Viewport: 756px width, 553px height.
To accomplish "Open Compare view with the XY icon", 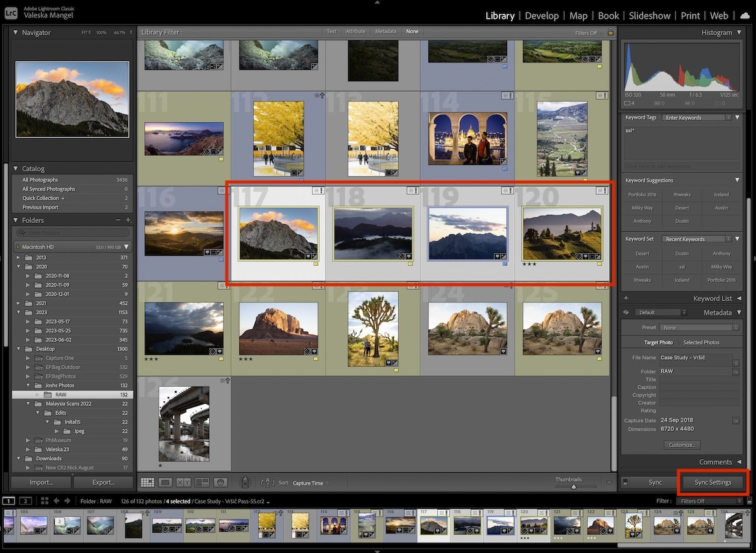I will 183,483.
